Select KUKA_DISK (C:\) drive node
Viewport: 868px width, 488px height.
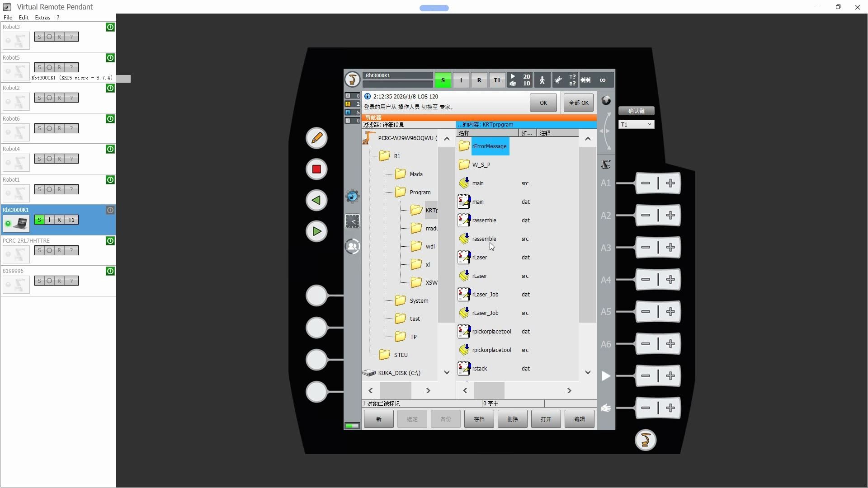coord(392,373)
